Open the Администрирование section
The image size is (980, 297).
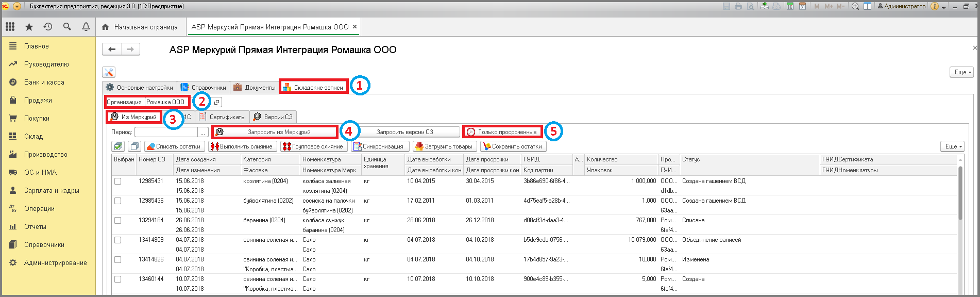55,263
